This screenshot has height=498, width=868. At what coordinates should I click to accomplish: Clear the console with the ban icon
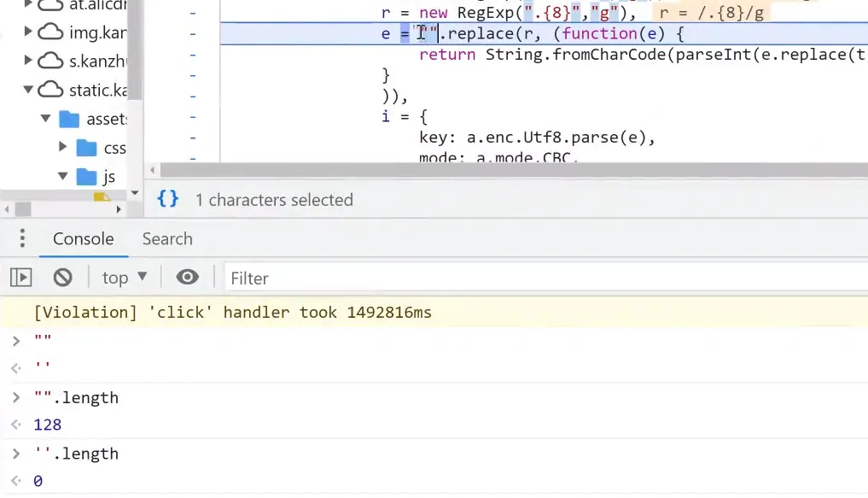[62, 277]
